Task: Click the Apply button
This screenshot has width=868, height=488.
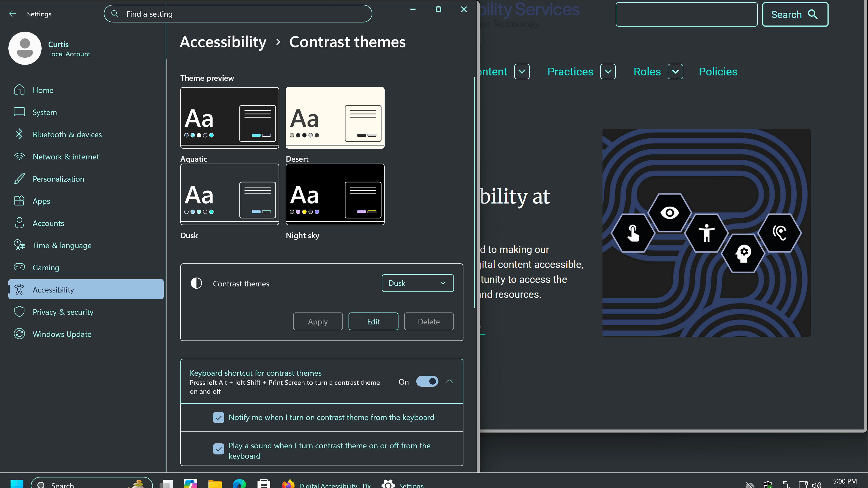Action: [x=318, y=322]
